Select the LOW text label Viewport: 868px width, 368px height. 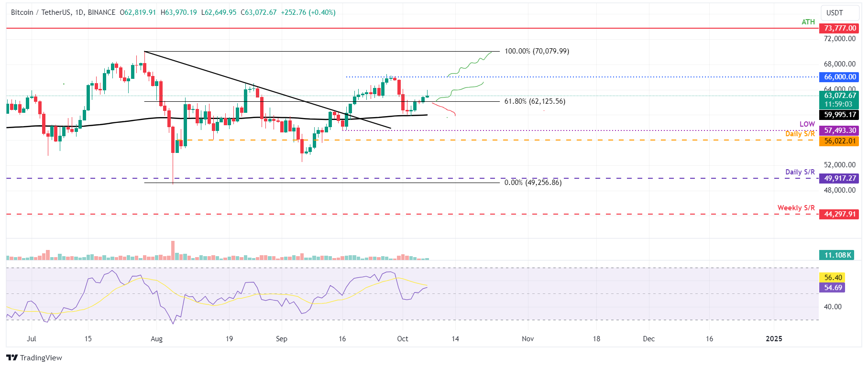click(807, 124)
